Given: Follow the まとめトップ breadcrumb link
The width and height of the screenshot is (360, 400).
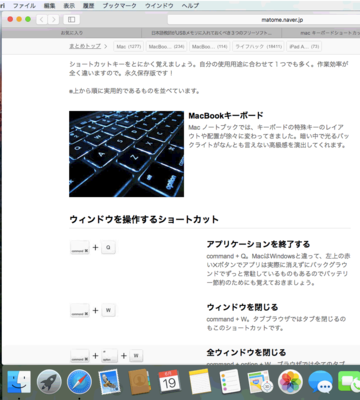Looking at the screenshot, I should pos(85,46).
